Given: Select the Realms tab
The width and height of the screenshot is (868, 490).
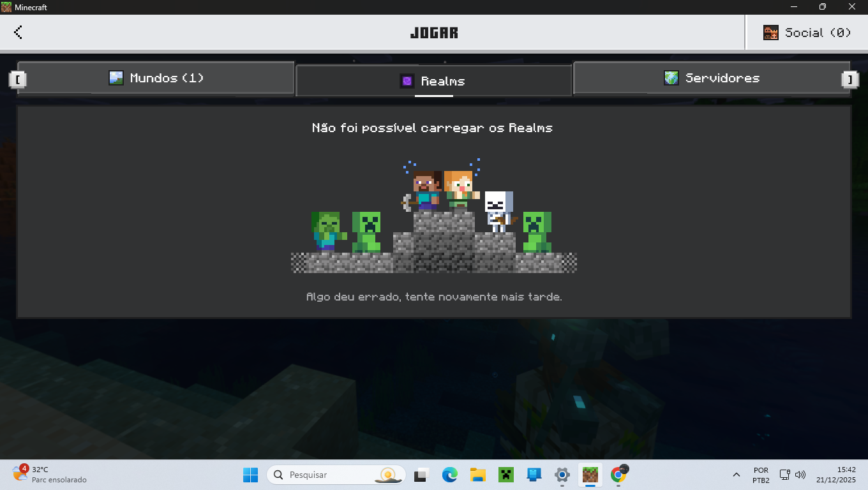Looking at the screenshot, I should point(434,81).
